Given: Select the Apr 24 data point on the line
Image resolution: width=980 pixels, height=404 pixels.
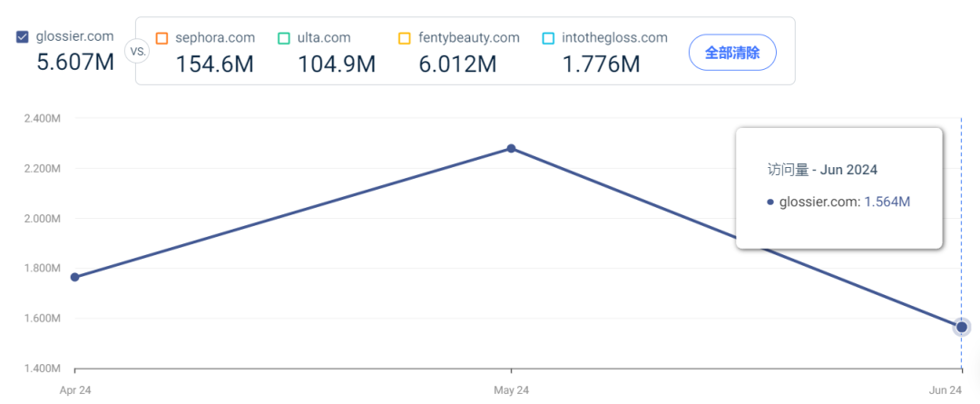Looking at the screenshot, I should (x=74, y=277).
